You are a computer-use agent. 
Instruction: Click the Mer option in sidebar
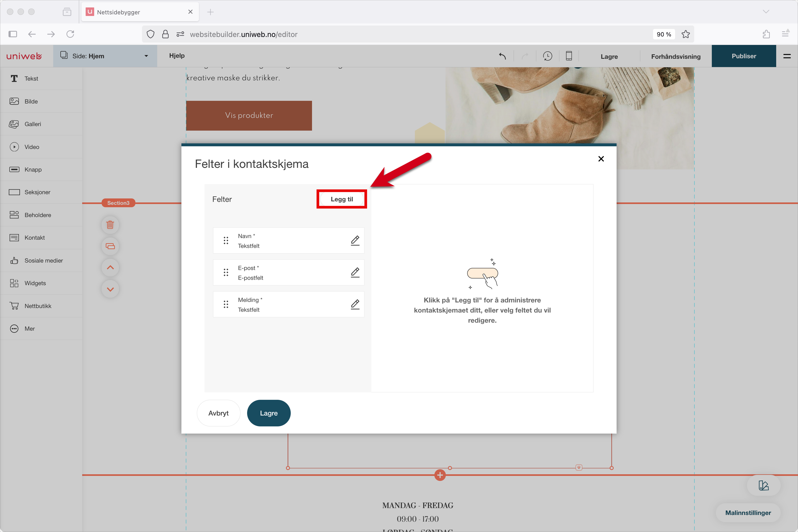pyautogui.click(x=41, y=329)
